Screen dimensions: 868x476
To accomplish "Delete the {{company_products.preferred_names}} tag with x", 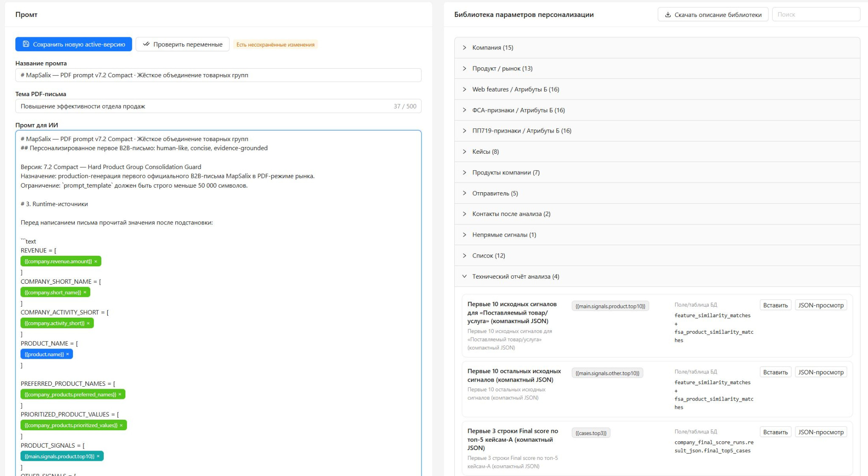I will click(120, 394).
